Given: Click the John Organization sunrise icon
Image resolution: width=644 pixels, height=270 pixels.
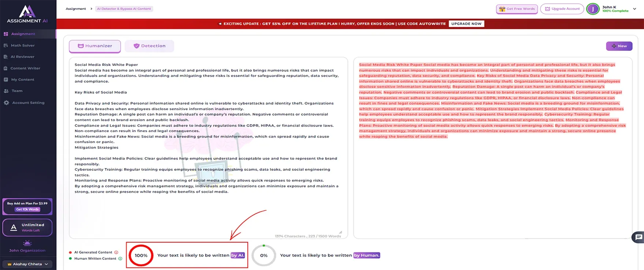Looking at the screenshot, I should (x=27, y=243).
